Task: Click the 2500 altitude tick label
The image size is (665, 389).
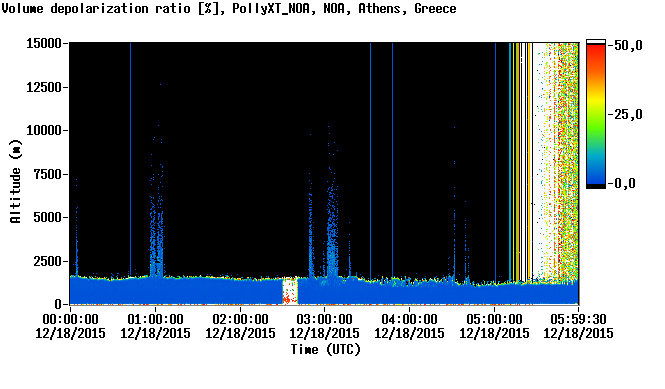Action: click(x=48, y=261)
